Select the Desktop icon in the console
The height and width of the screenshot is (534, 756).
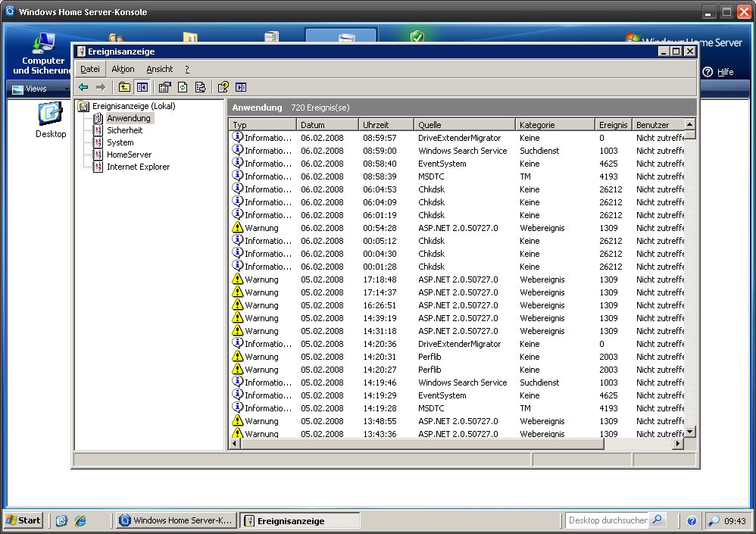[x=51, y=120]
